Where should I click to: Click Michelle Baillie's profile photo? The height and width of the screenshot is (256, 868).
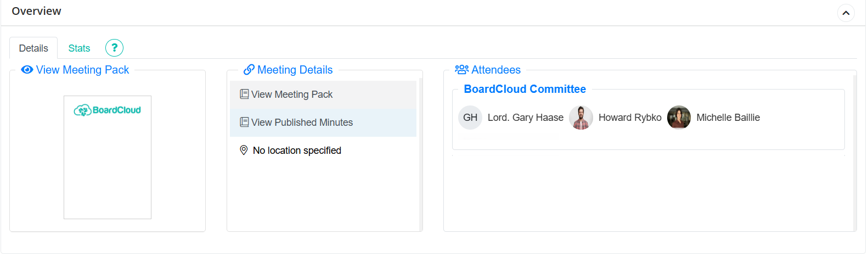(x=679, y=118)
